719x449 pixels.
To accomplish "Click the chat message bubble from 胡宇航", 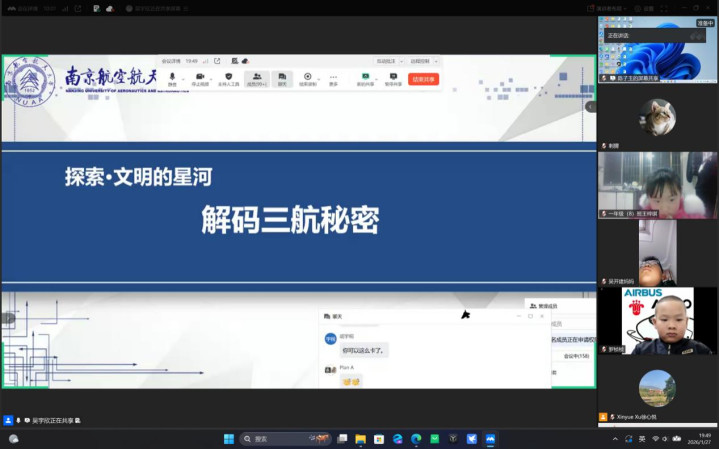I will (364, 350).
